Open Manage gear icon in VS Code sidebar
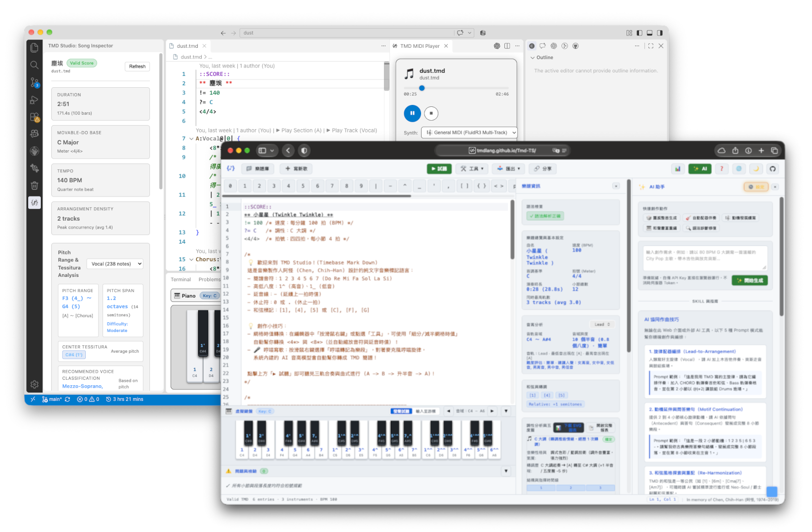Screen dimensions: 812x532 point(34,384)
